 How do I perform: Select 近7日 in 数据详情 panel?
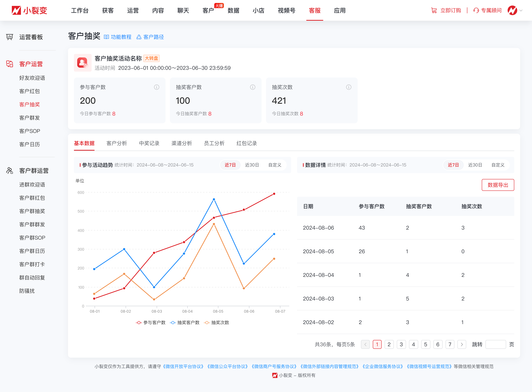tap(453, 165)
